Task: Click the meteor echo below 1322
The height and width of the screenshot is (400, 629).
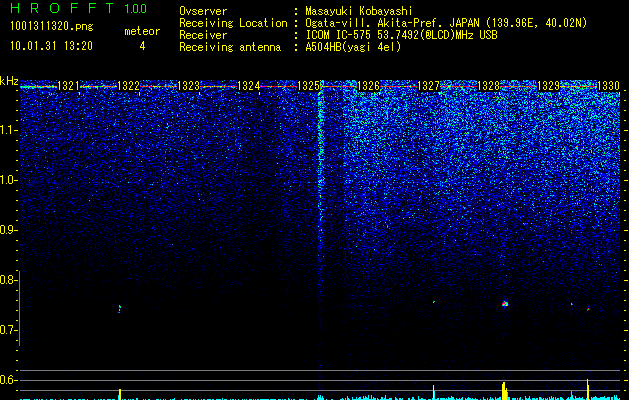Action: coord(120,309)
